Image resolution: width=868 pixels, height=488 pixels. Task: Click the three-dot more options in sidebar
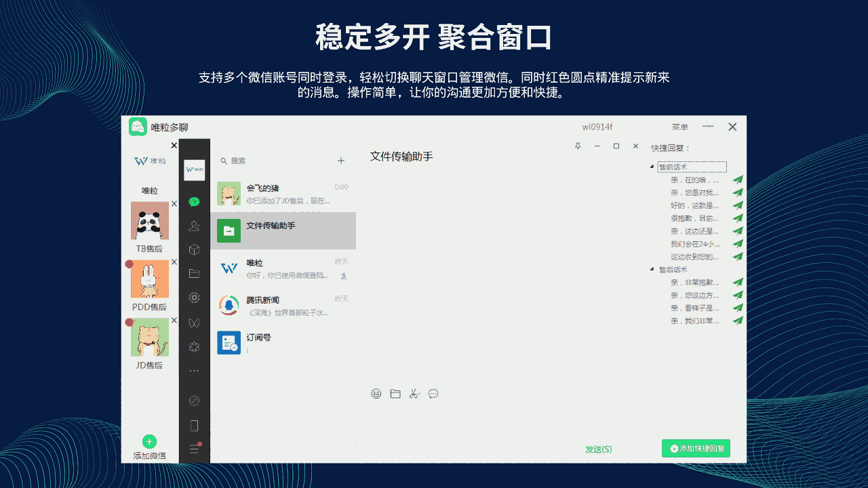pyautogui.click(x=194, y=370)
